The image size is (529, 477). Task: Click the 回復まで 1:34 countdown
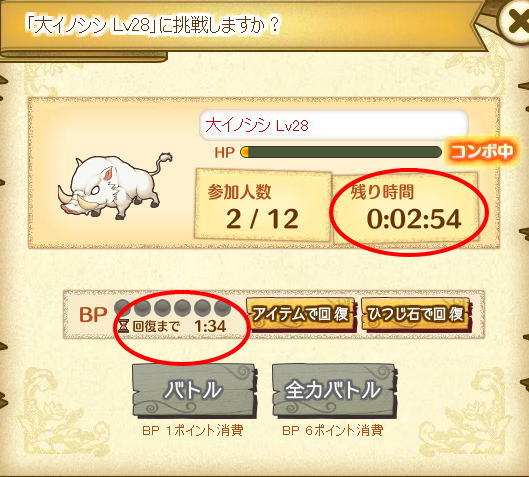click(179, 326)
